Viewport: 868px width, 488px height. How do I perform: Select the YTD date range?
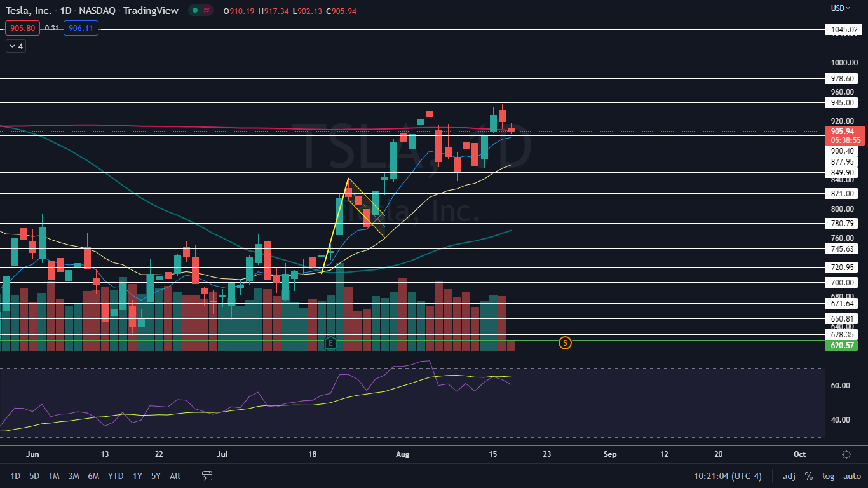(x=116, y=476)
